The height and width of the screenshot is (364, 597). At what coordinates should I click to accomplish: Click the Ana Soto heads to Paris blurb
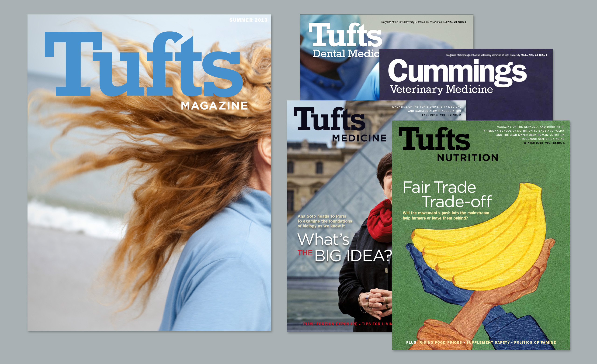(325, 221)
